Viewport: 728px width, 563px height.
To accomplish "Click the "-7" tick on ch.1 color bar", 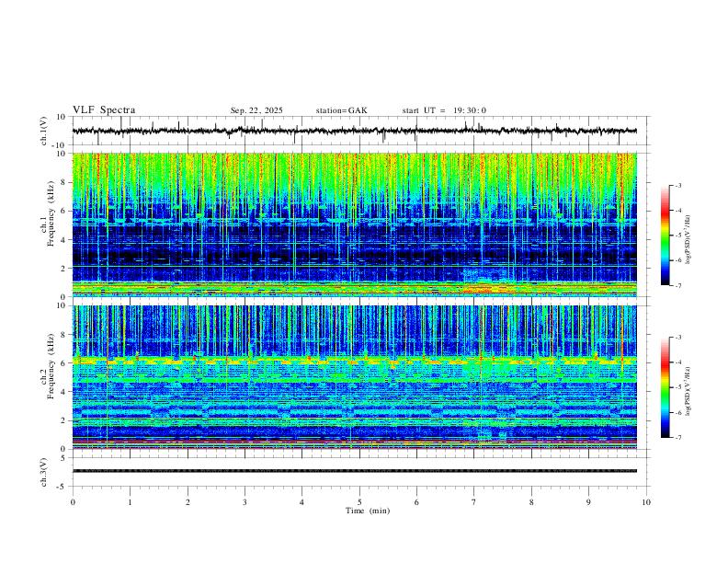I will 678,286.
